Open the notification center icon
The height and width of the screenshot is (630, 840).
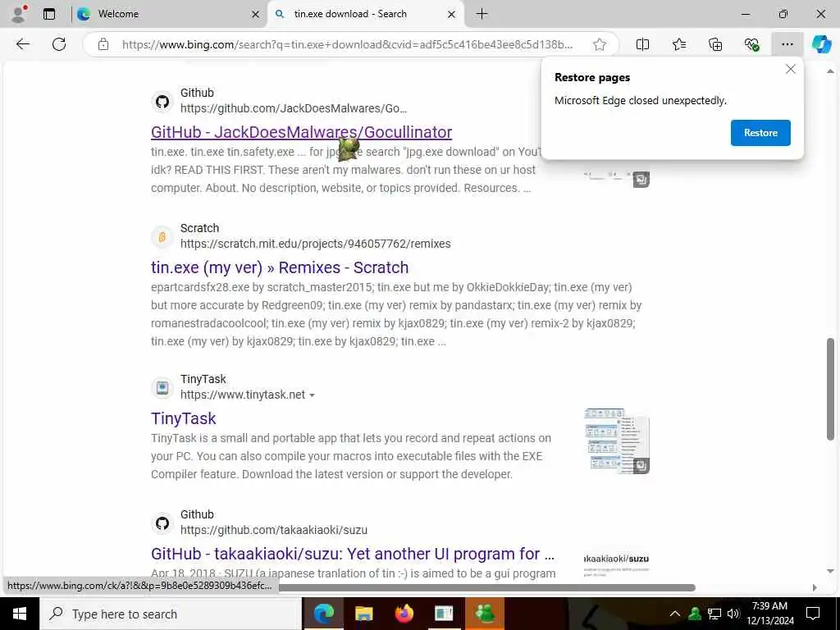pyautogui.click(x=813, y=614)
